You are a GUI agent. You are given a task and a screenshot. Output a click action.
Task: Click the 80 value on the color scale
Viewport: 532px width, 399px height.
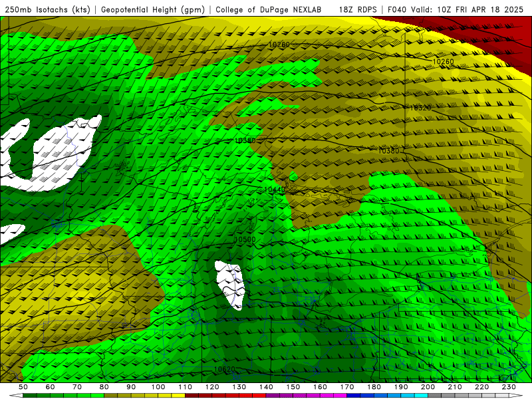[104, 387]
